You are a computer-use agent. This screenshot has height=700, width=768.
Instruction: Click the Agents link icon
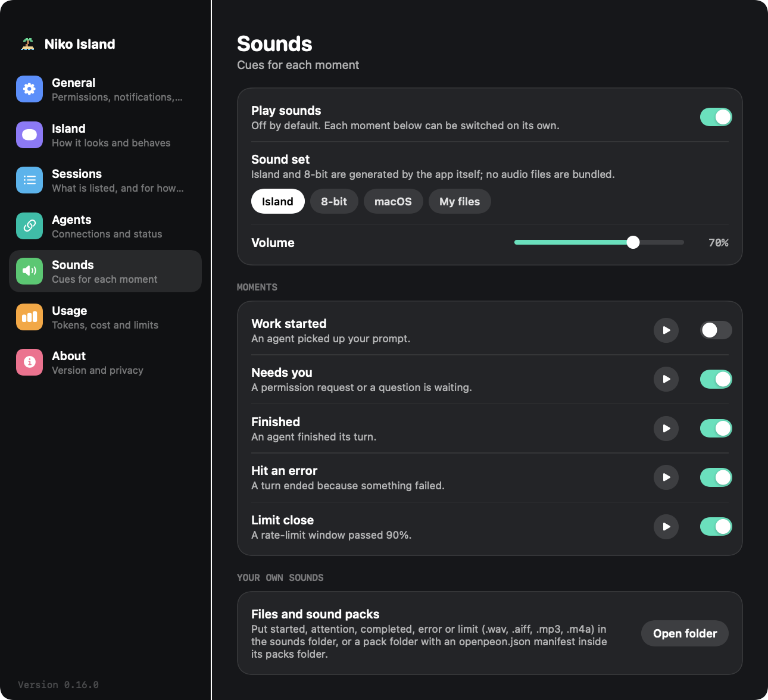coord(29,226)
